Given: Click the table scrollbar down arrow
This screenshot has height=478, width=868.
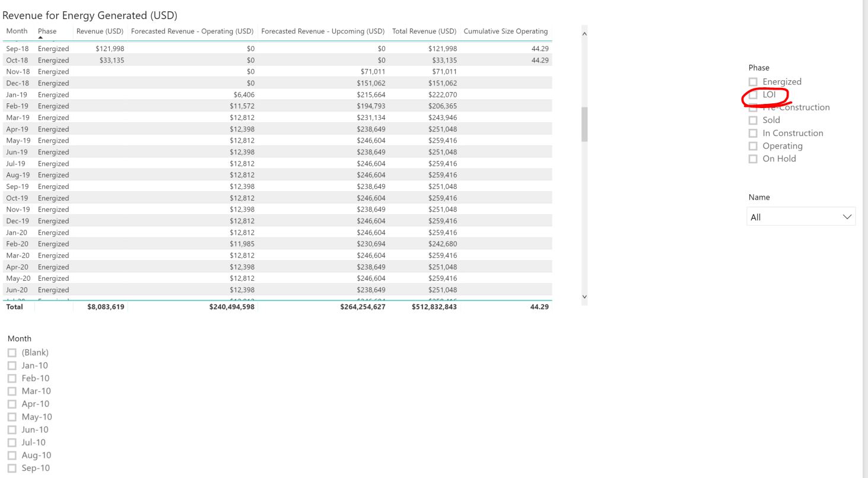Looking at the screenshot, I should (x=584, y=296).
